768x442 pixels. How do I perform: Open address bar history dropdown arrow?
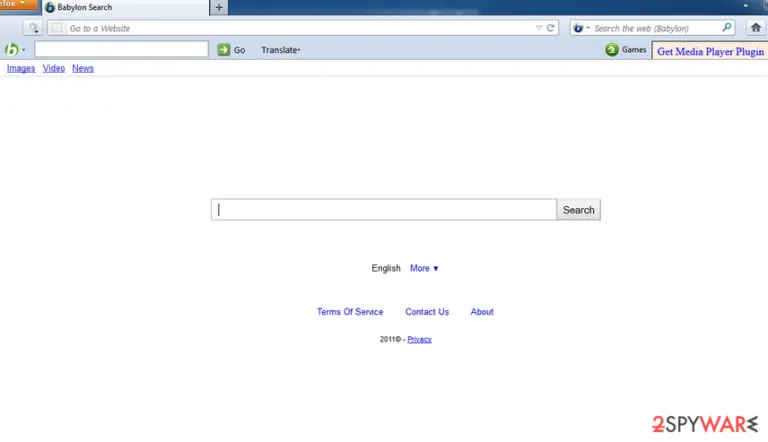pyautogui.click(x=539, y=28)
